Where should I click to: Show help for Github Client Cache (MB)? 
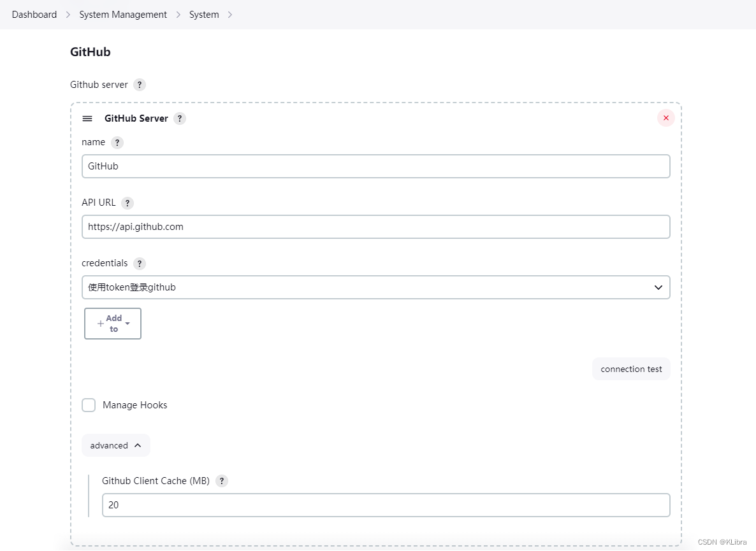point(222,481)
